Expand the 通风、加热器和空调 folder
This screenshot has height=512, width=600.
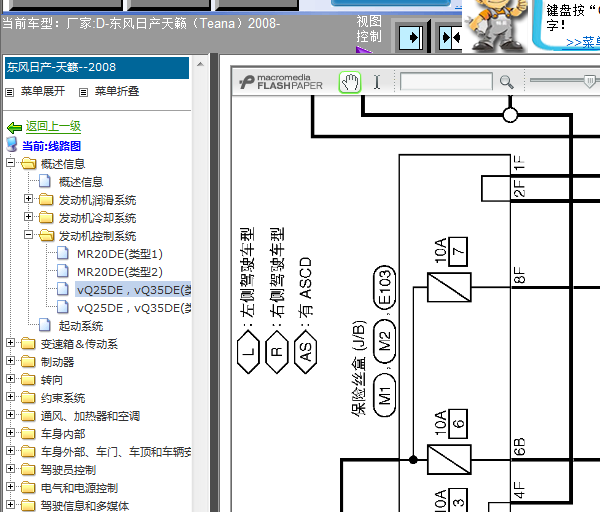coord(10,414)
